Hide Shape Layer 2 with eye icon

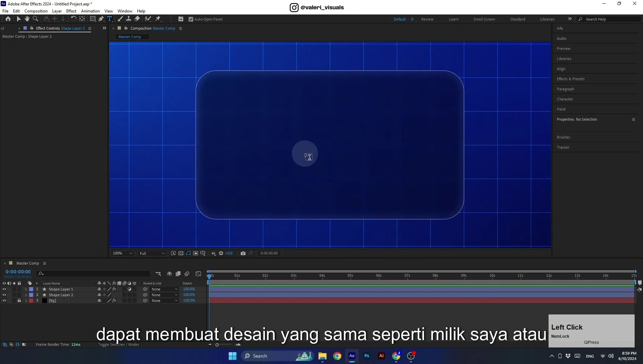click(x=4, y=295)
